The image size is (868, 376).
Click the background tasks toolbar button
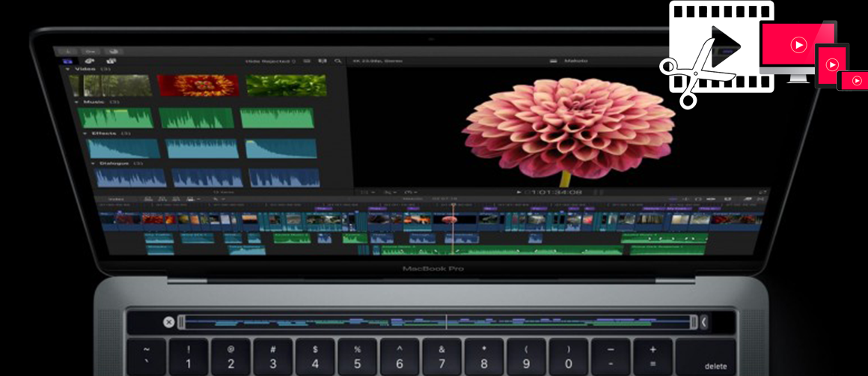coord(113,51)
